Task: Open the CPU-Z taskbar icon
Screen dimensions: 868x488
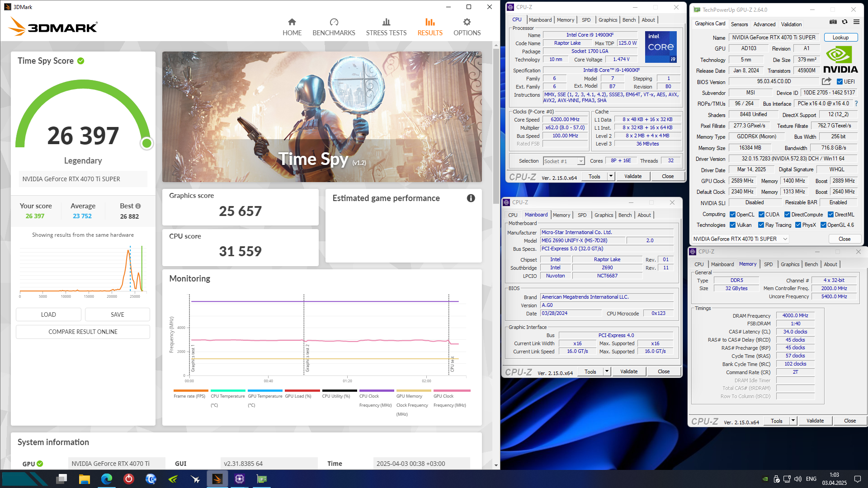Action: (240, 479)
